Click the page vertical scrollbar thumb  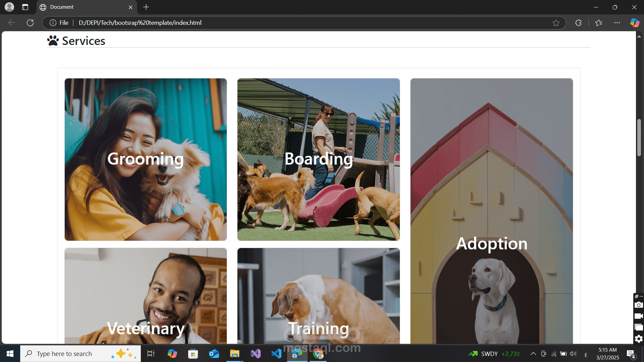tap(639, 137)
